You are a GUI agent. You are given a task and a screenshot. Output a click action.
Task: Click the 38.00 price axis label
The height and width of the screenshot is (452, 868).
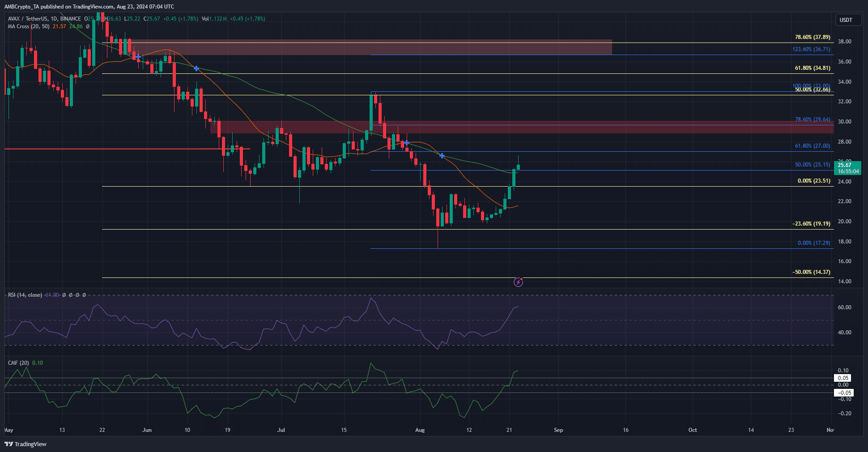tap(844, 42)
